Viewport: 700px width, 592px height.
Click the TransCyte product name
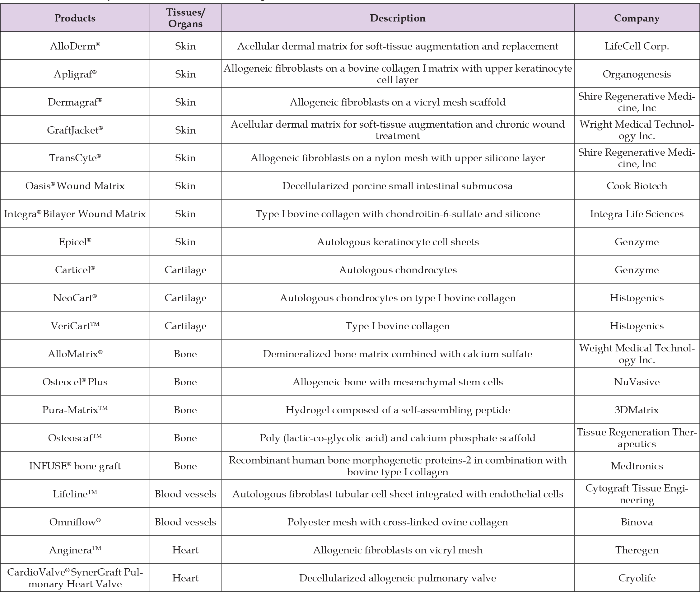[75, 158]
